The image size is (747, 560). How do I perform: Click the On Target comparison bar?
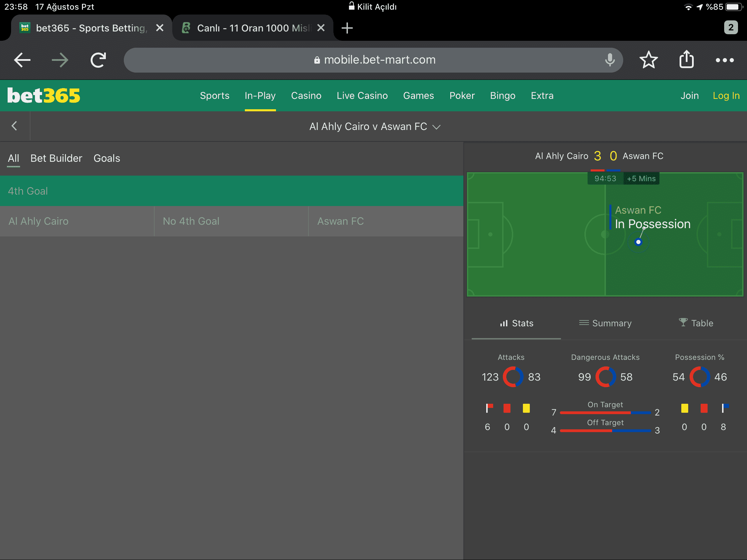(x=605, y=412)
